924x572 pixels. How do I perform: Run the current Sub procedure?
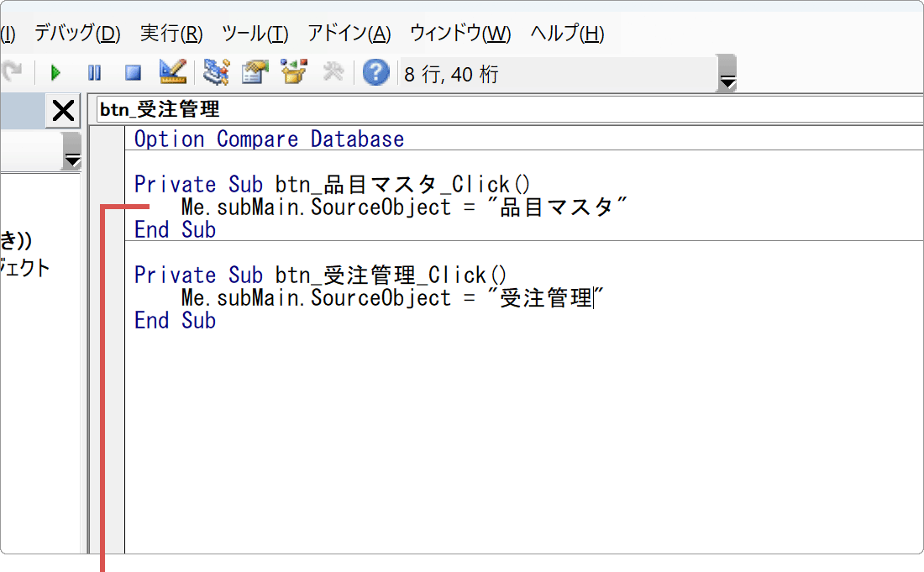[x=55, y=72]
